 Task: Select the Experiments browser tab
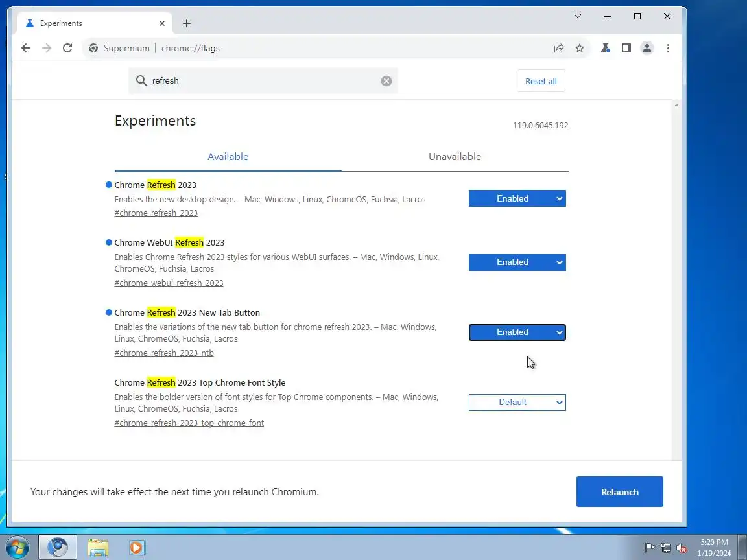94,23
